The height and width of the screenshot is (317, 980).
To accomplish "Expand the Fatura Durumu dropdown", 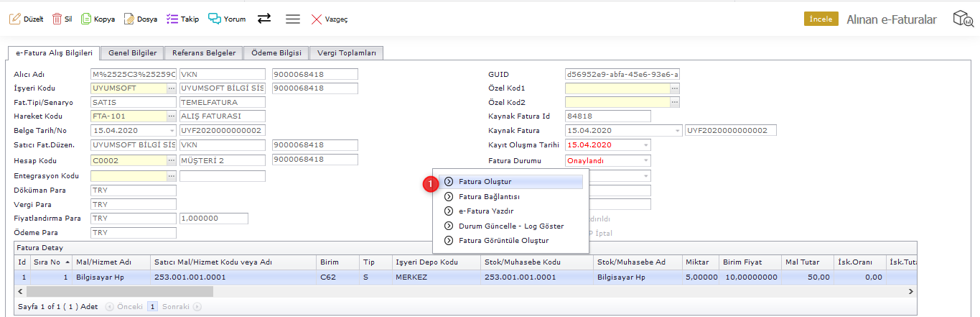I will [646, 161].
